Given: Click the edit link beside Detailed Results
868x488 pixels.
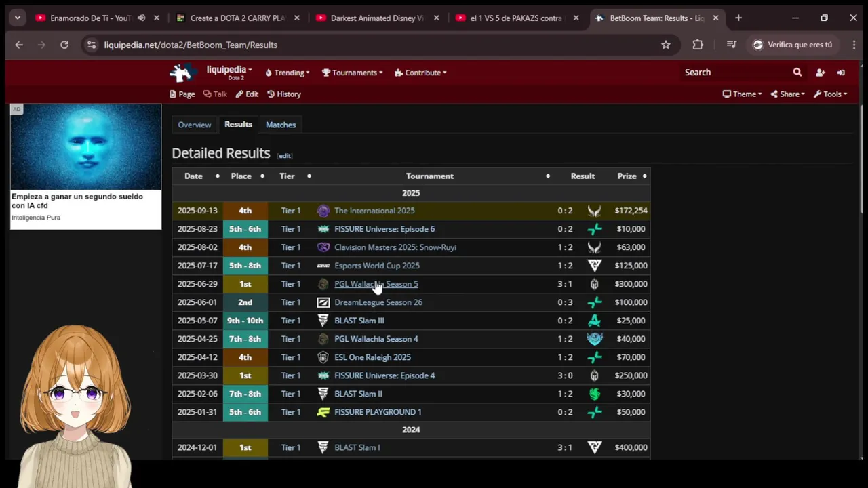Looking at the screenshot, I should coord(284,156).
